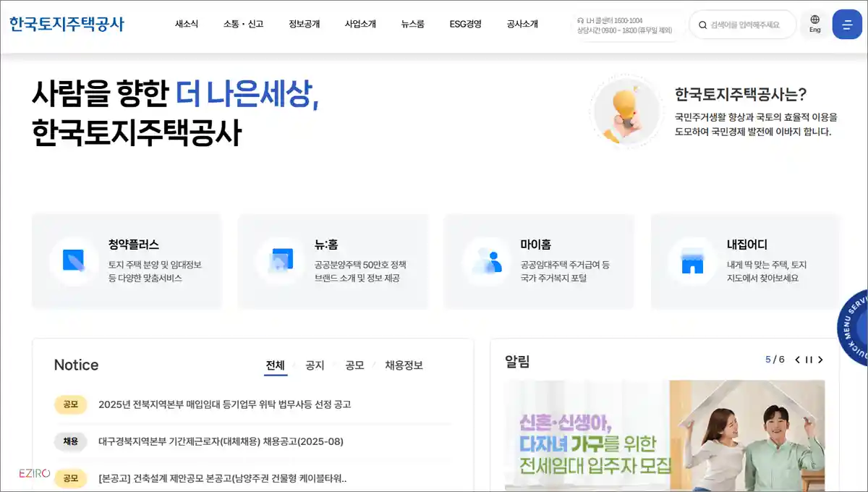Click the 내집어디 service icon
This screenshot has height=492, width=868.
tap(693, 261)
